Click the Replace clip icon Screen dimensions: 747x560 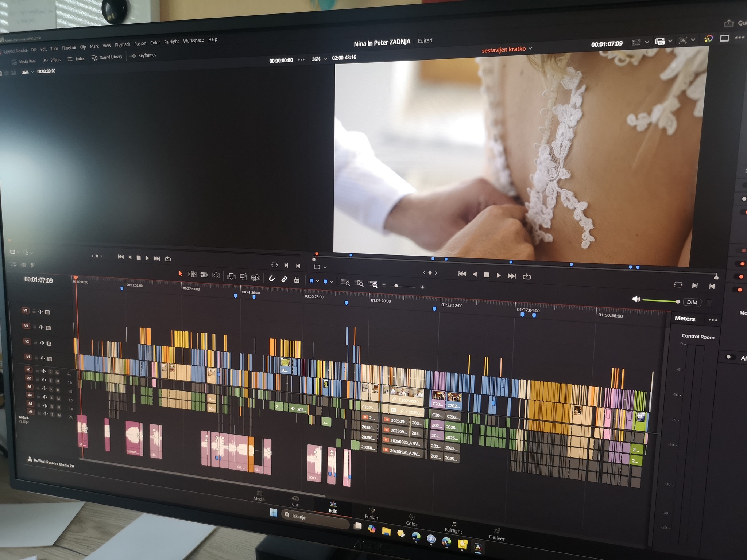(255, 277)
